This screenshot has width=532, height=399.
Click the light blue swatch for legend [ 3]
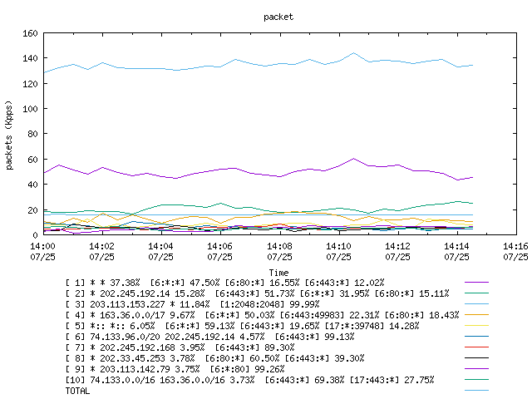point(476,304)
